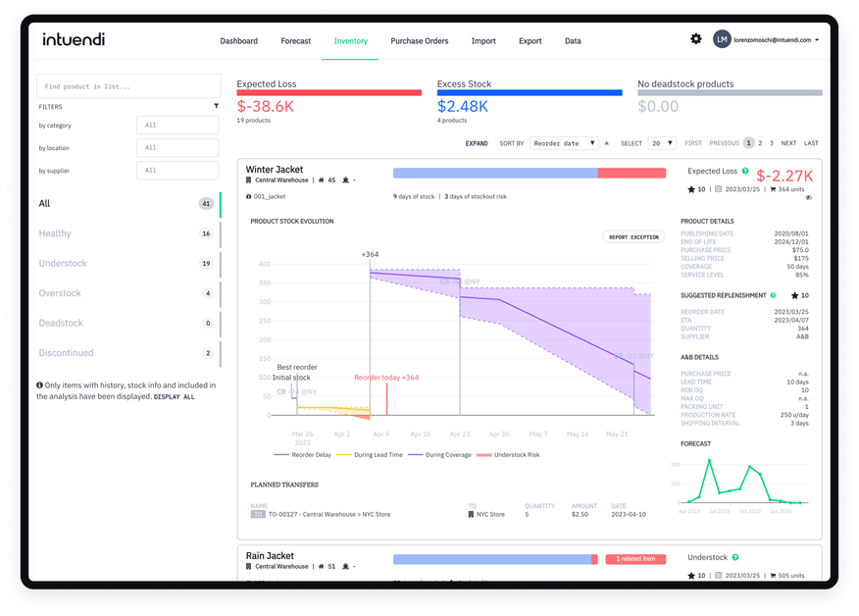Image resolution: width=859 pixels, height=616 pixels.
Task: Click the Display All link
Action: 175,397
